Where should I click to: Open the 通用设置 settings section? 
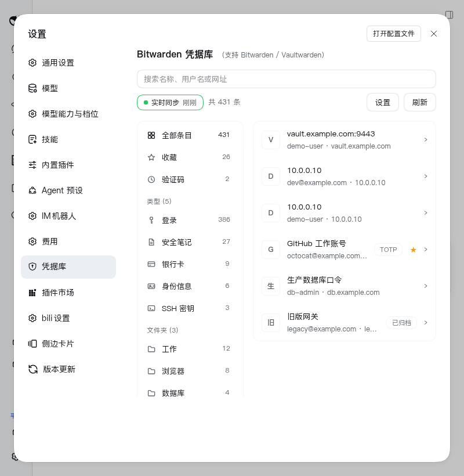pos(68,63)
